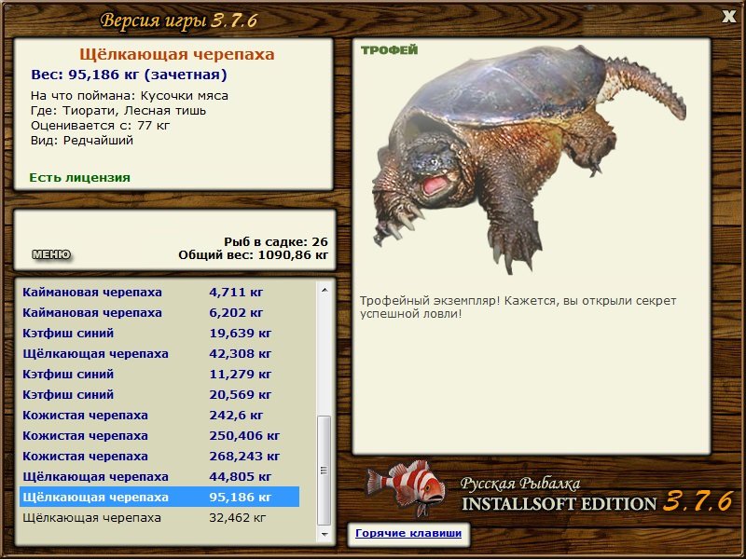Select Кожистая черепаха 250,406 кг entry

tap(159, 435)
